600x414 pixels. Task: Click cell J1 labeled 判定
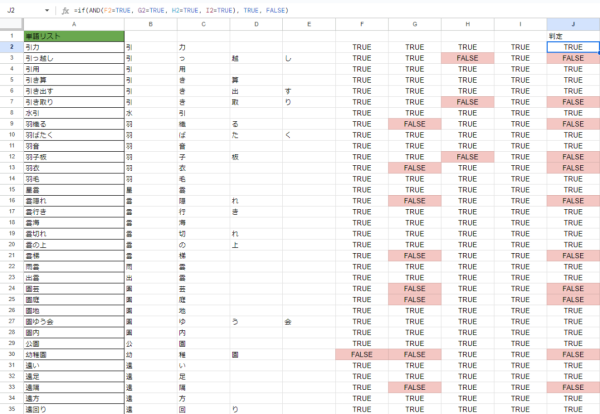point(573,36)
